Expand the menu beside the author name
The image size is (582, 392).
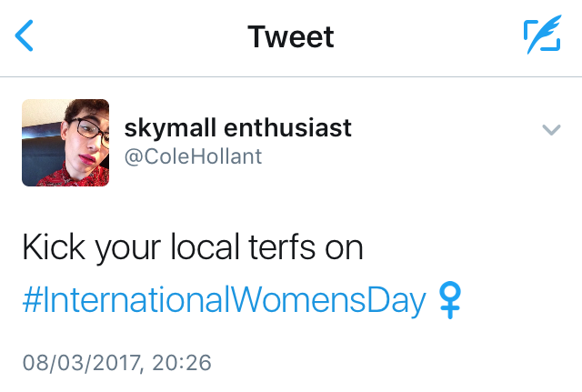coord(550,130)
